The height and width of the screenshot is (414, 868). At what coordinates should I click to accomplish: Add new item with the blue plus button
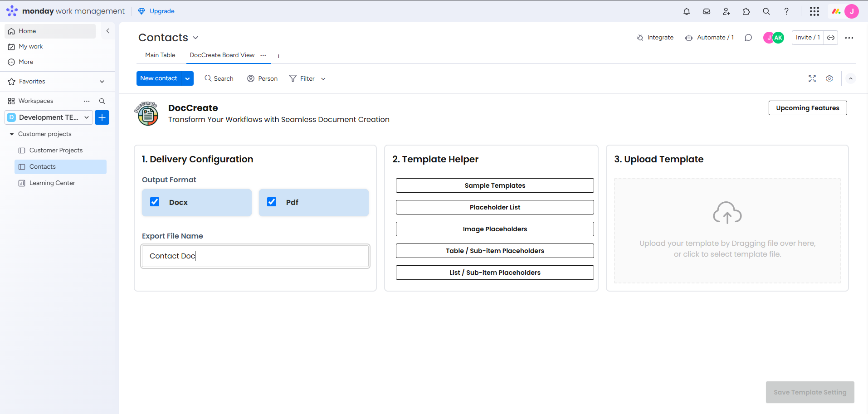tap(102, 117)
